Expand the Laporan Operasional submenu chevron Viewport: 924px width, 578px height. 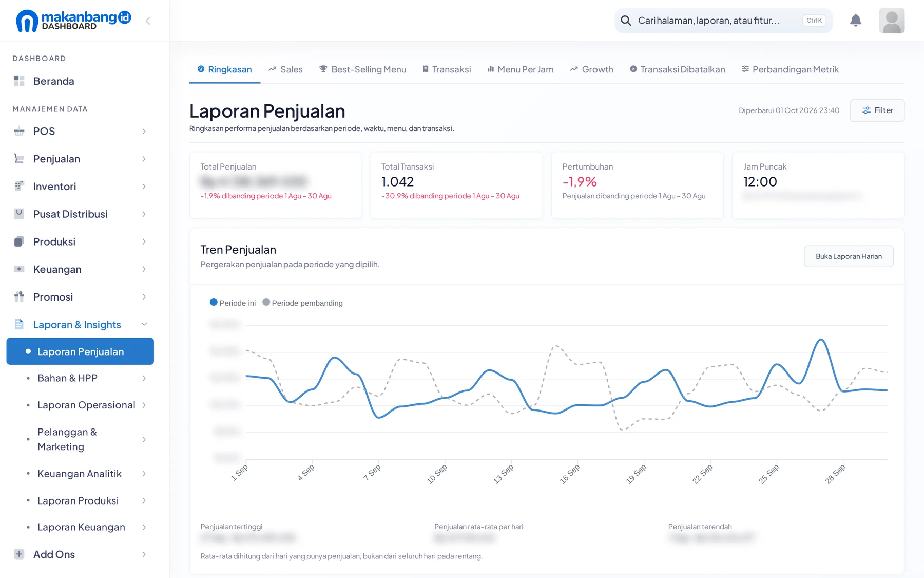[144, 405]
